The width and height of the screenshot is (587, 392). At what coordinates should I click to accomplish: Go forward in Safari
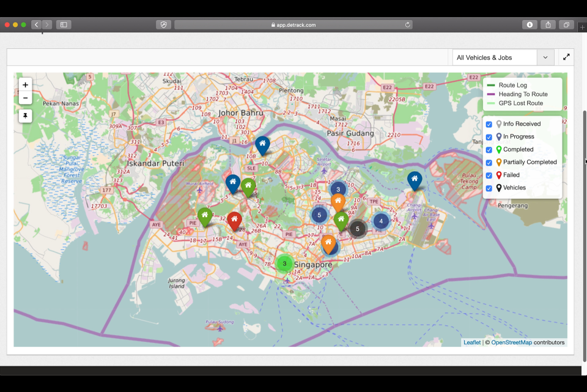point(47,24)
